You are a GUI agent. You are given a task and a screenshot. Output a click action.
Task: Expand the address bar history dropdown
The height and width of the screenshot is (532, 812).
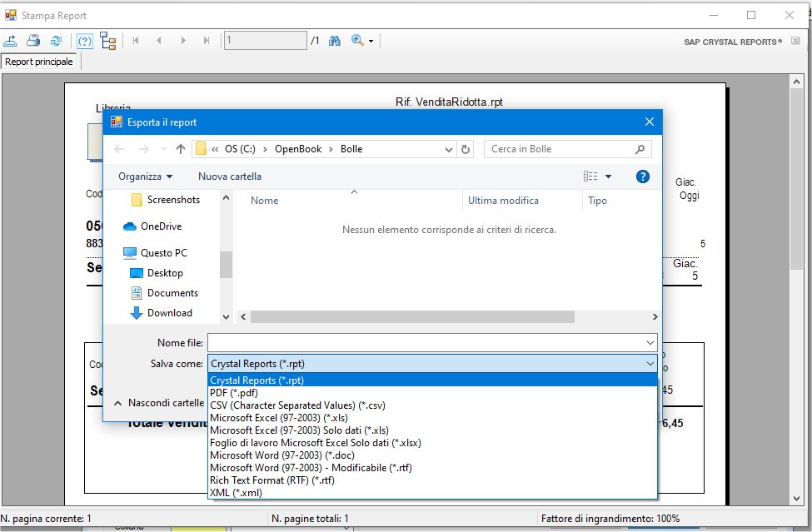pyautogui.click(x=448, y=150)
